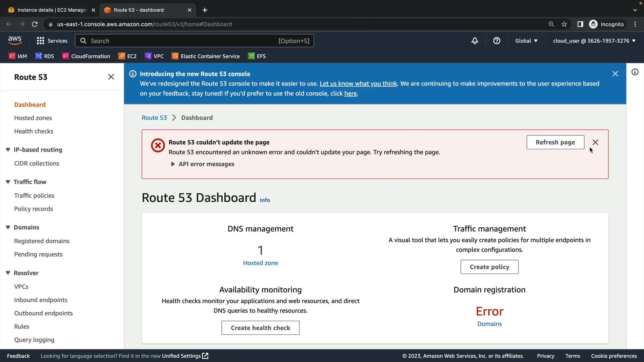Open the info panel icon at right edge

pos(635,72)
